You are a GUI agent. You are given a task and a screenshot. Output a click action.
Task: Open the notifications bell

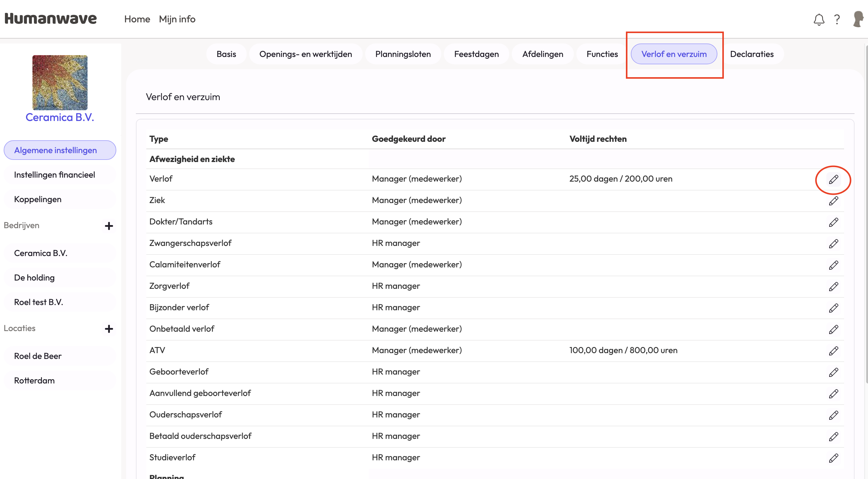[x=819, y=20]
